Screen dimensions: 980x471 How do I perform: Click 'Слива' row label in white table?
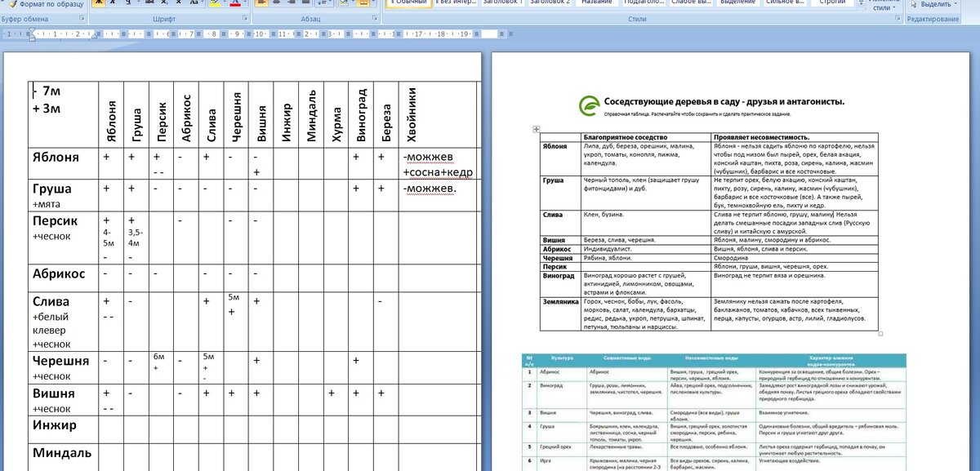[x=553, y=215]
